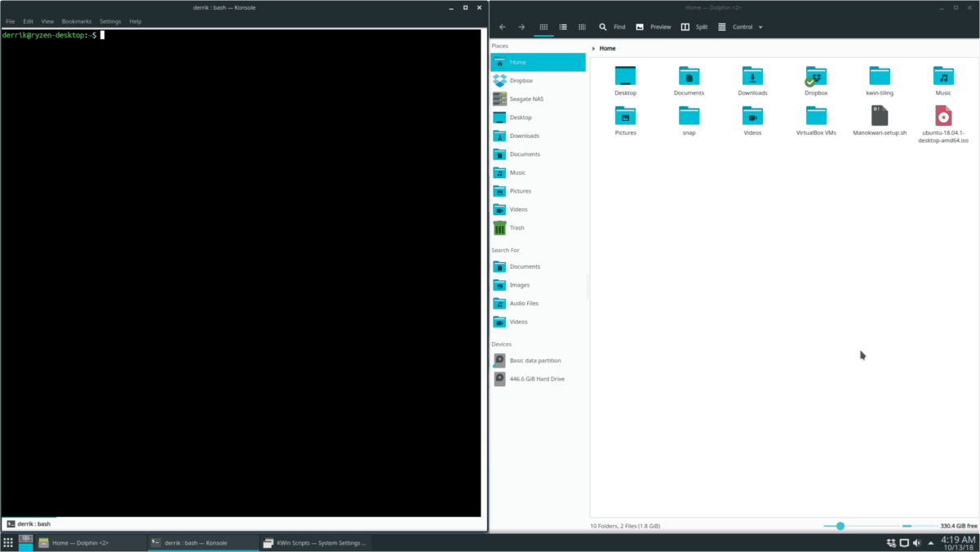
Task: Select Home in Places panel
Action: pyautogui.click(x=539, y=62)
